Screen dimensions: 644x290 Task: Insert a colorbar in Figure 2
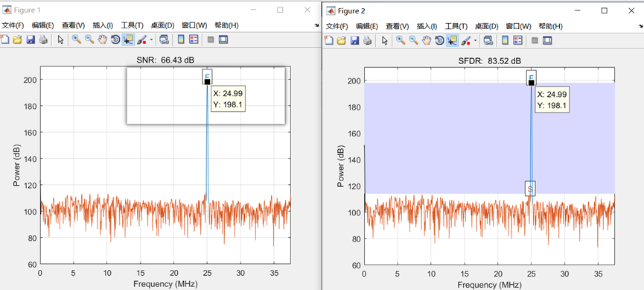[505, 40]
